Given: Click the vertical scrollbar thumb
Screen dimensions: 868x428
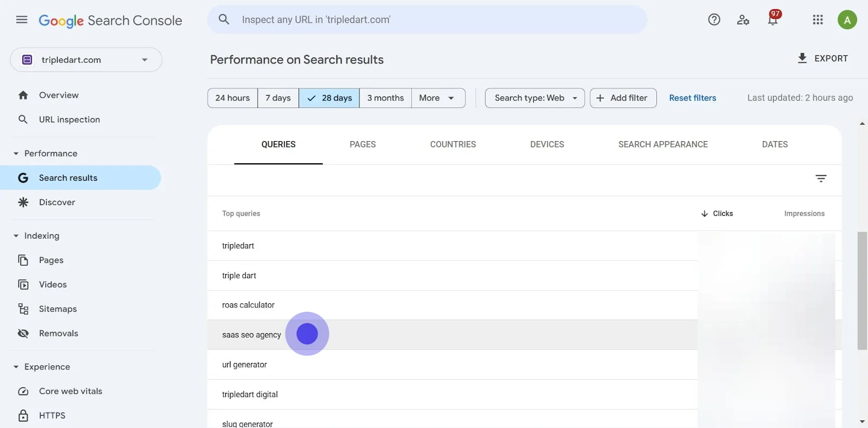Looking at the screenshot, I should pos(862,291).
